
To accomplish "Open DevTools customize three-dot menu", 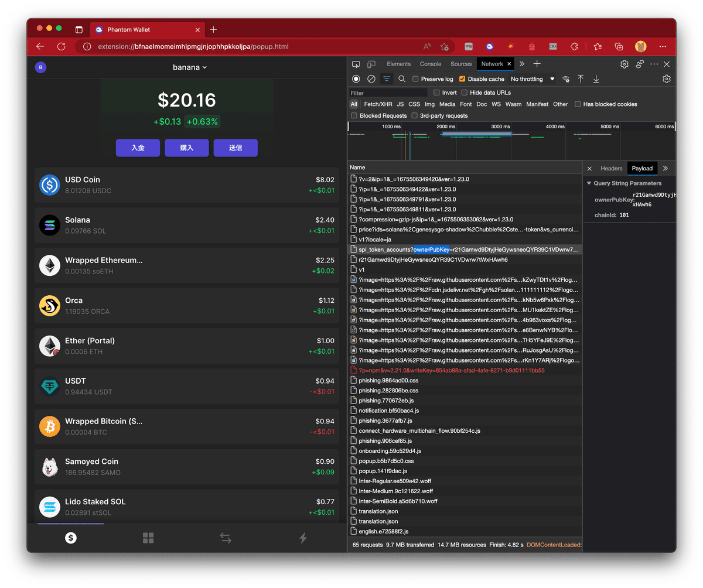I will click(x=654, y=64).
